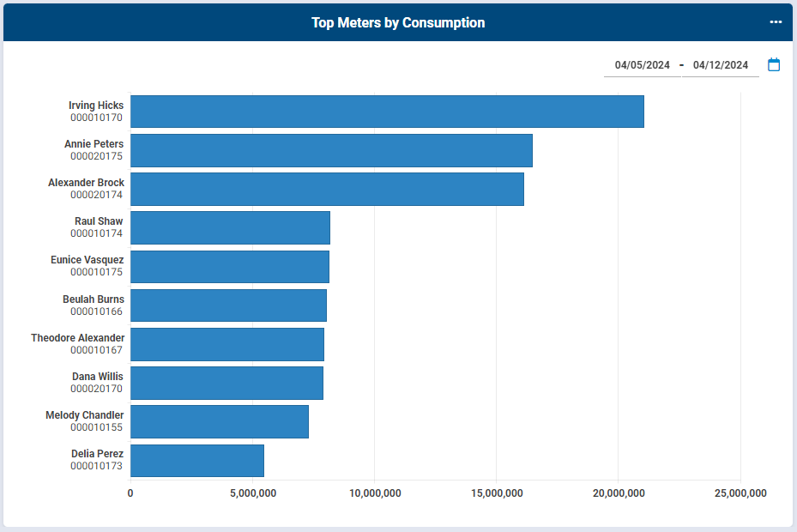Click the Irving Hicks meter label
Screen dimensions: 797x532
click(x=96, y=106)
